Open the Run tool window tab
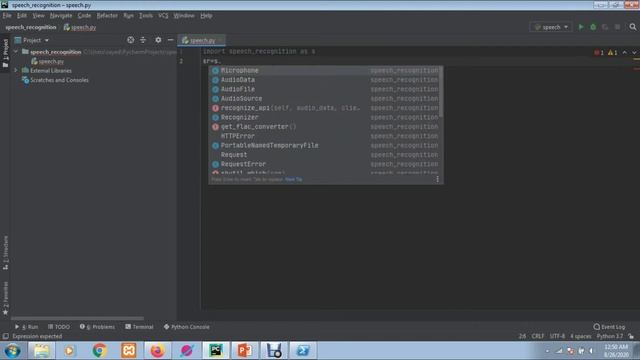This screenshot has width=640, height=360. (27, 327)
